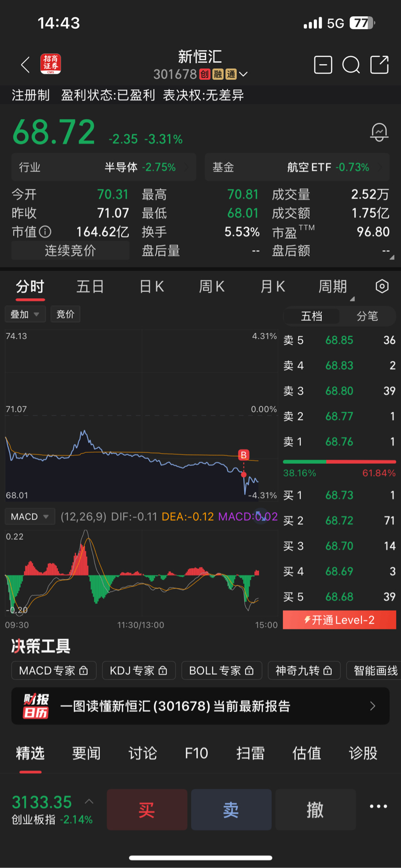Open the 诊股 diagnosis tab

(363, 753)
